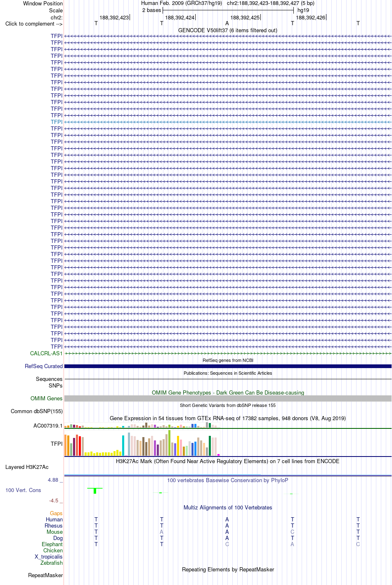Click the SNPs track label
Viewport: 392px width, 585px height.
coord(56,385)
